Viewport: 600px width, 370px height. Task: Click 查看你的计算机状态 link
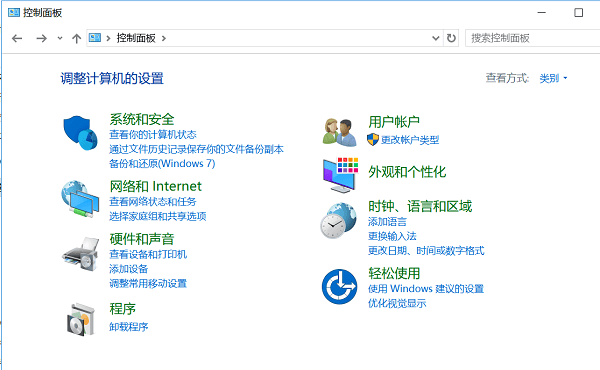pos(153,135)
